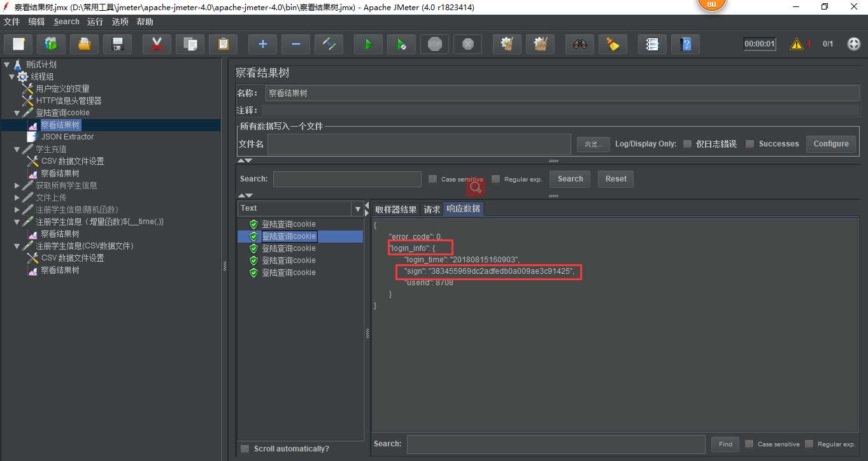Open the 运行 menu
Image resolution: width=868 pixels, height=461 pixels.
pyautogui.click(x=95, y=22)
